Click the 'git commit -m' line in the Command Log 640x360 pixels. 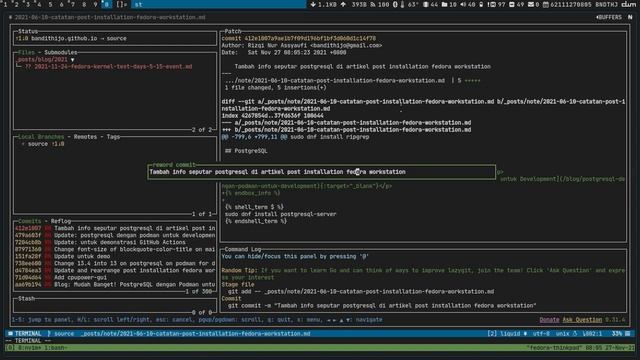coord(382,305)
